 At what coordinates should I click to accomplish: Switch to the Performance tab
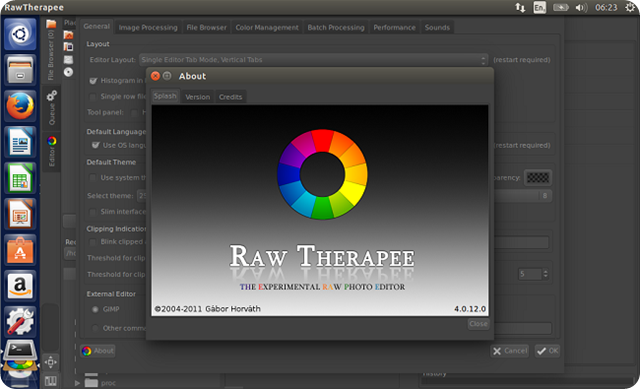[x=394, y=27]
